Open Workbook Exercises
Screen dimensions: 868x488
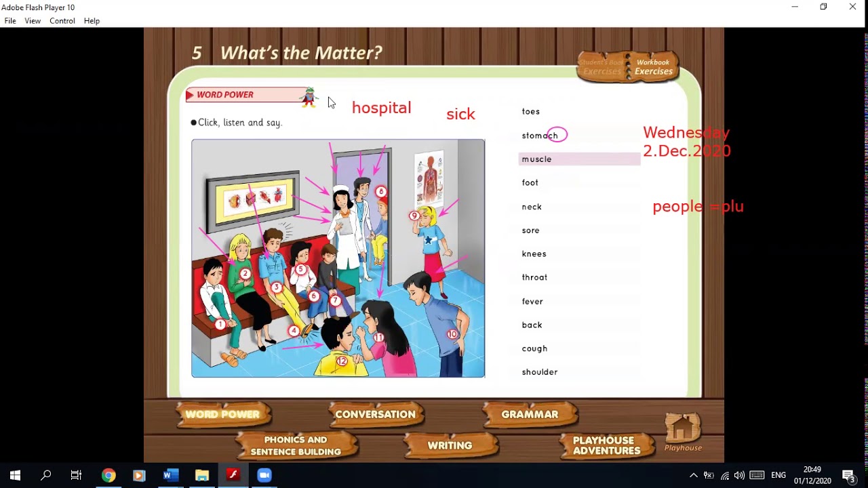[654, 67]
